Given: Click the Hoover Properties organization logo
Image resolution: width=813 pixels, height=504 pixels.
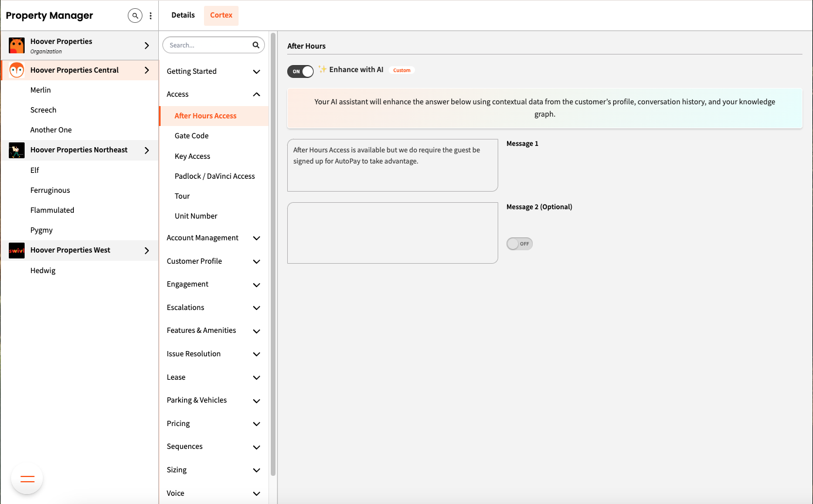Looking at the screenshot, I should click(x=16, y=46).
